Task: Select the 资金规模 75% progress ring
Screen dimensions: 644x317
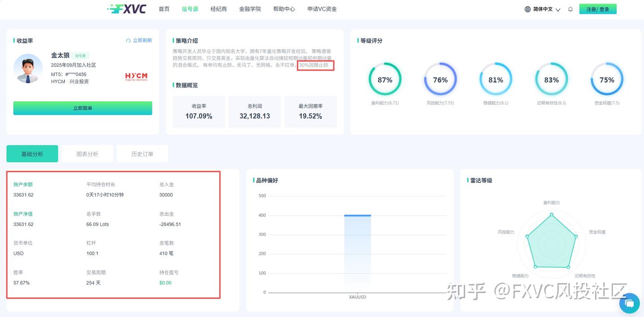Action: point(607,80)
